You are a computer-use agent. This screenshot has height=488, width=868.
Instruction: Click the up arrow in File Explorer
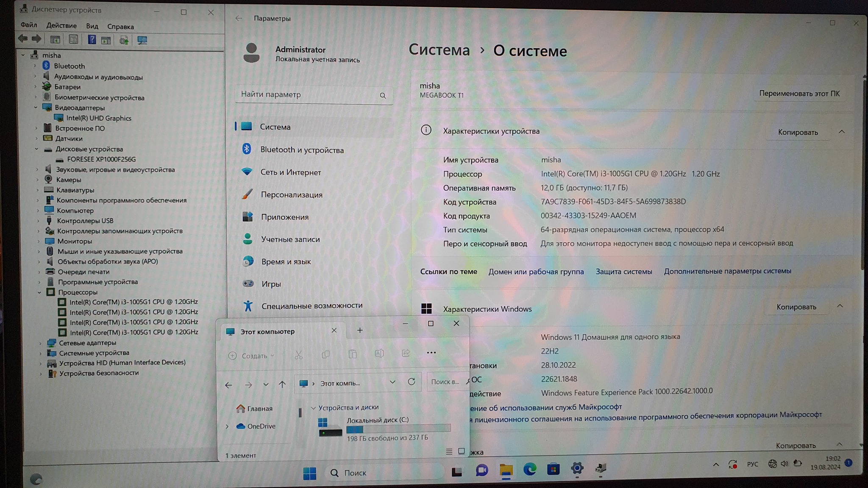[282, 384]
